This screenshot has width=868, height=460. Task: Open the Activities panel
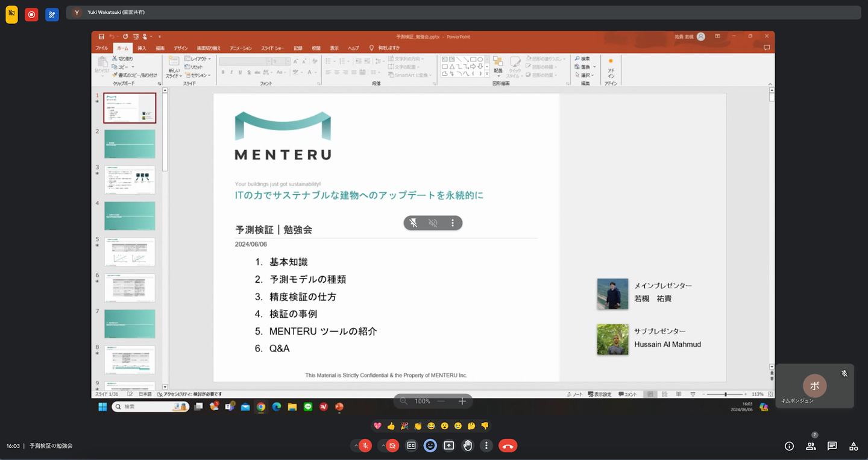854,446
